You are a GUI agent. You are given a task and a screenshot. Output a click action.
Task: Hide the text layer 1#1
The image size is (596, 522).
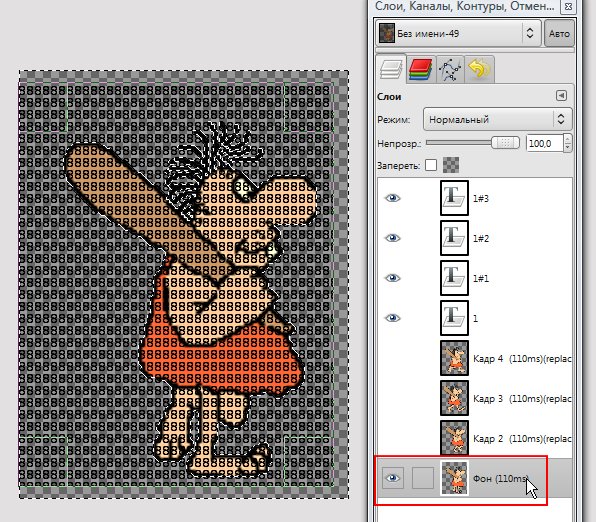[x=393, y=278]
